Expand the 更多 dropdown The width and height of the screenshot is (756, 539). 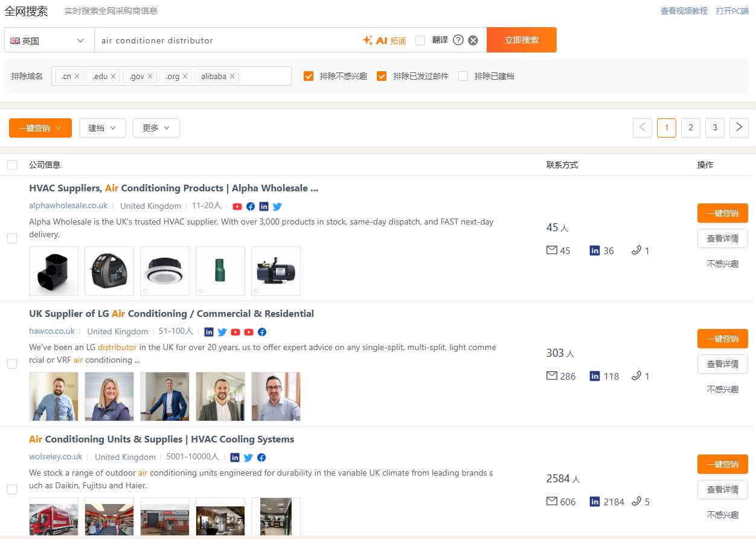pos(156,128)
